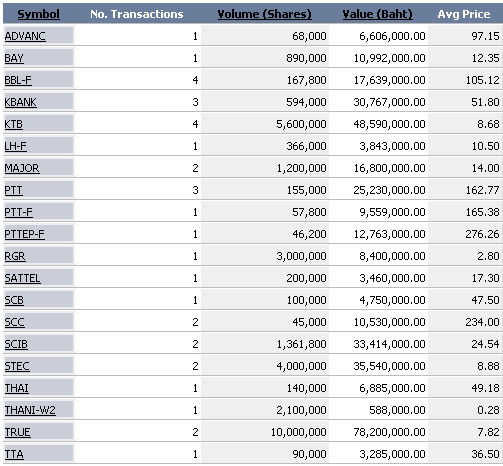Click the BBL-F symbol link
Screen dimensions: 503x466
[x=18, y=80]
